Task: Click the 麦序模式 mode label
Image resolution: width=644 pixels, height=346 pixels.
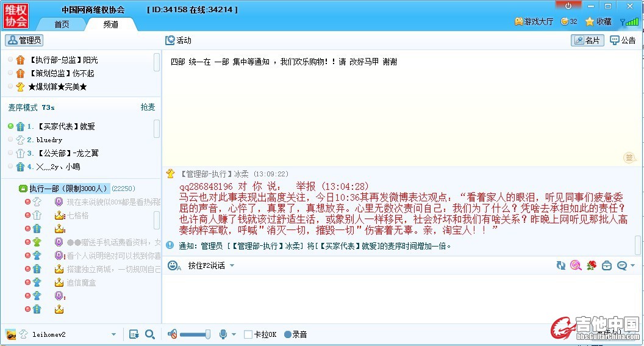Action: point(23,107)
